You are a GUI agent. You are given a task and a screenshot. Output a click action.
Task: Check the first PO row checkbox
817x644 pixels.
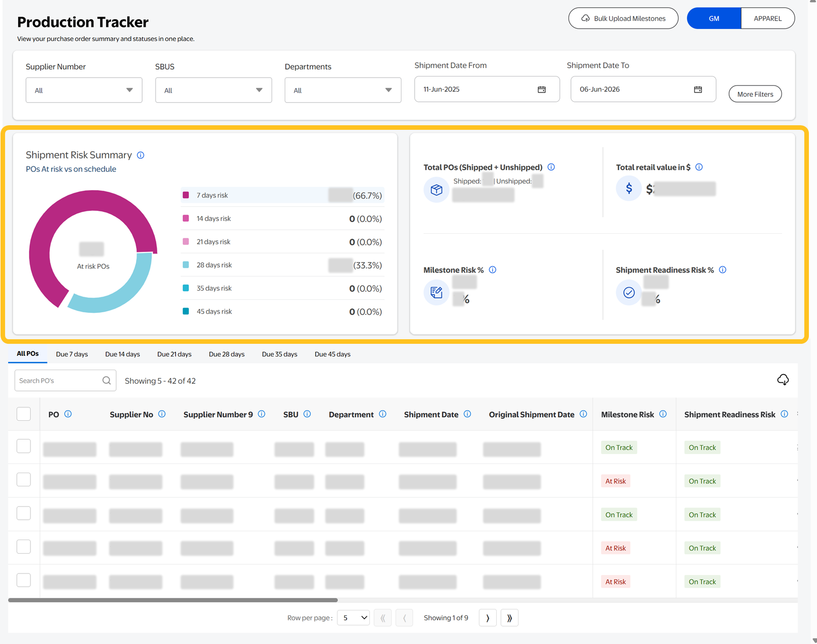pos(24,446)
